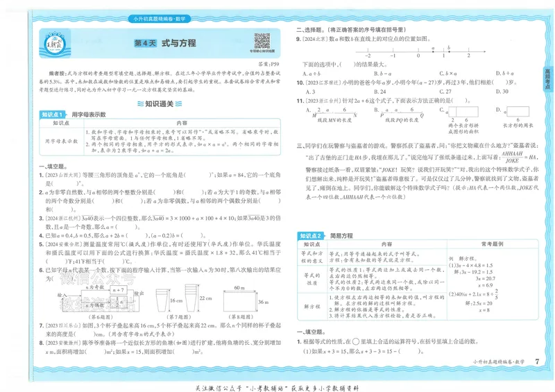Choose option A. a÷b in question 9
The width and height of the screenshot is (555, 392).
311,74
